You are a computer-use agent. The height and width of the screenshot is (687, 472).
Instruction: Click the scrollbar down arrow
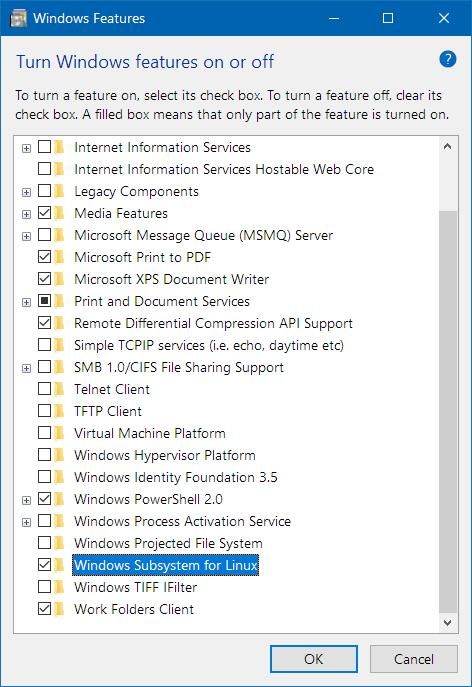(447, 622)
